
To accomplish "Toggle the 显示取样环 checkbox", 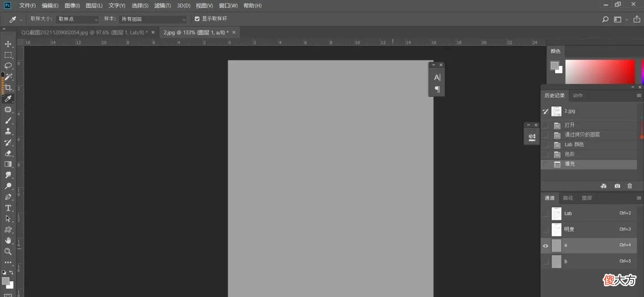I will [197, 19].
